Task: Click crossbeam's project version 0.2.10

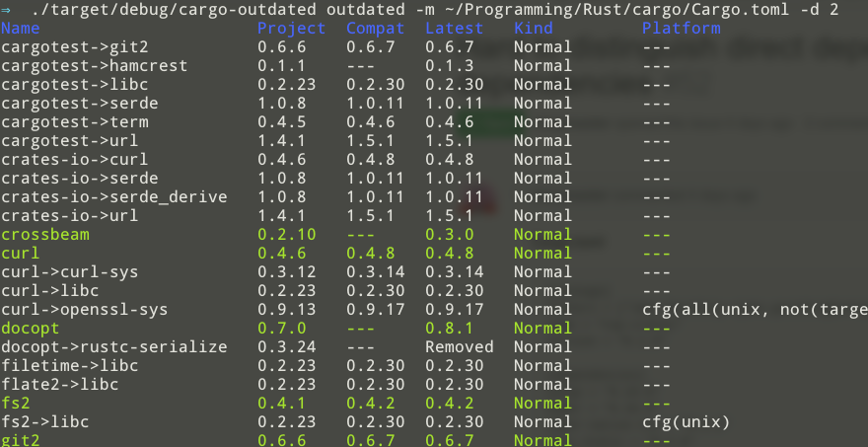Action: point(287,235)
